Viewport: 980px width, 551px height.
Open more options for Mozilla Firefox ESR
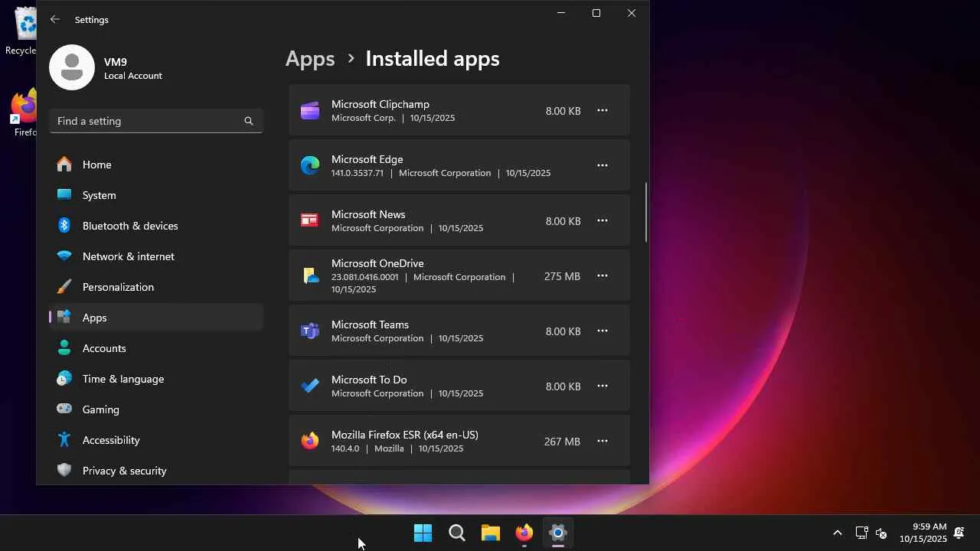(x=603, y=442)
